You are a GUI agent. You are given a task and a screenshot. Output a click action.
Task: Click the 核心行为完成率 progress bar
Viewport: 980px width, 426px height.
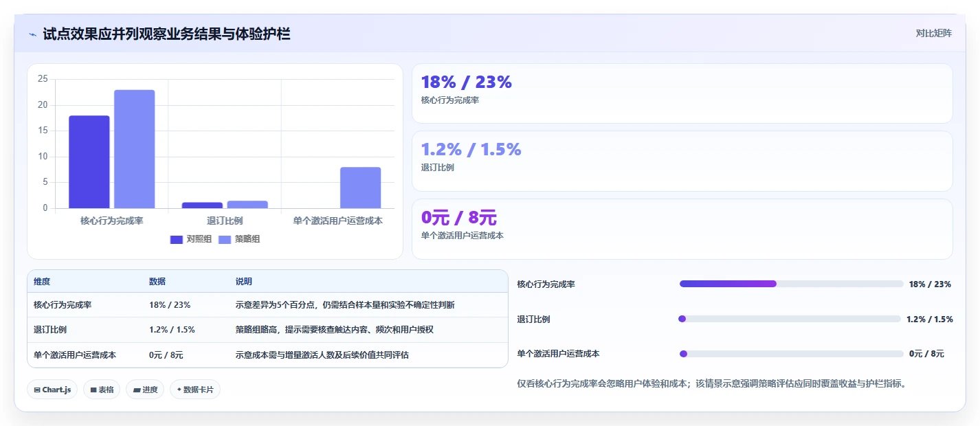coord(791,284)
